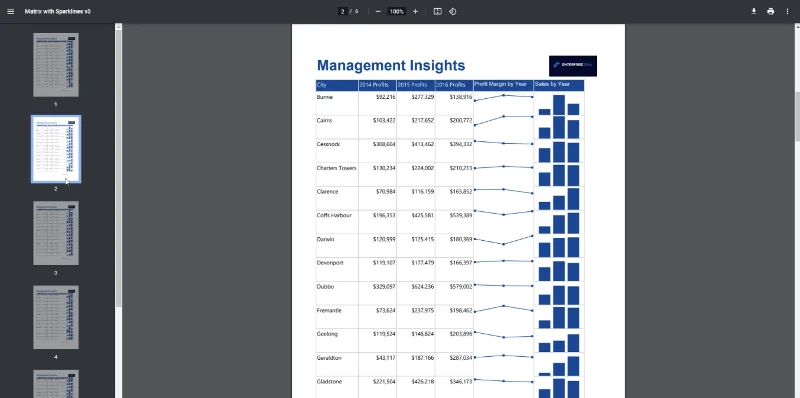
Task: Click the $43,117 Geraldton profit value
Action: coord(385,358)
